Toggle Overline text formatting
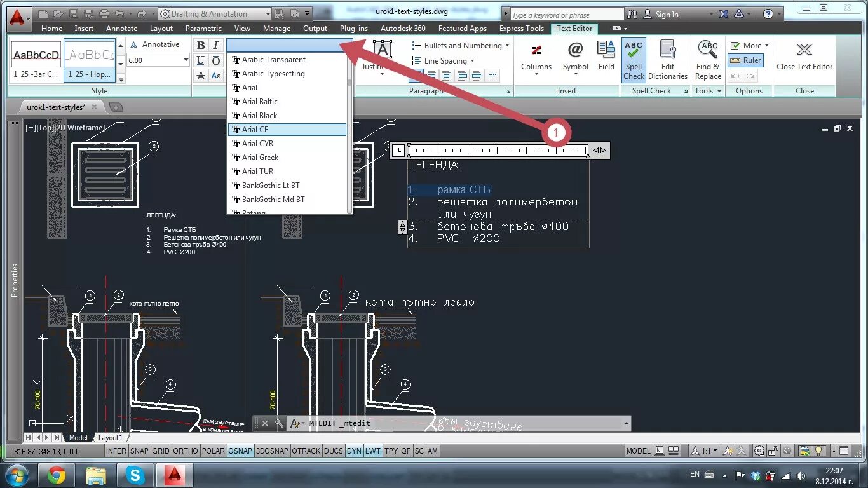868x488 pixels. tap(216, 60)
